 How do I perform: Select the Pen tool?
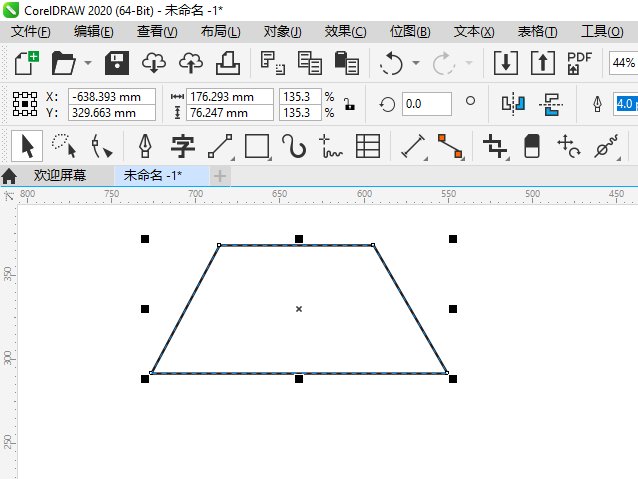pos(145,147)
